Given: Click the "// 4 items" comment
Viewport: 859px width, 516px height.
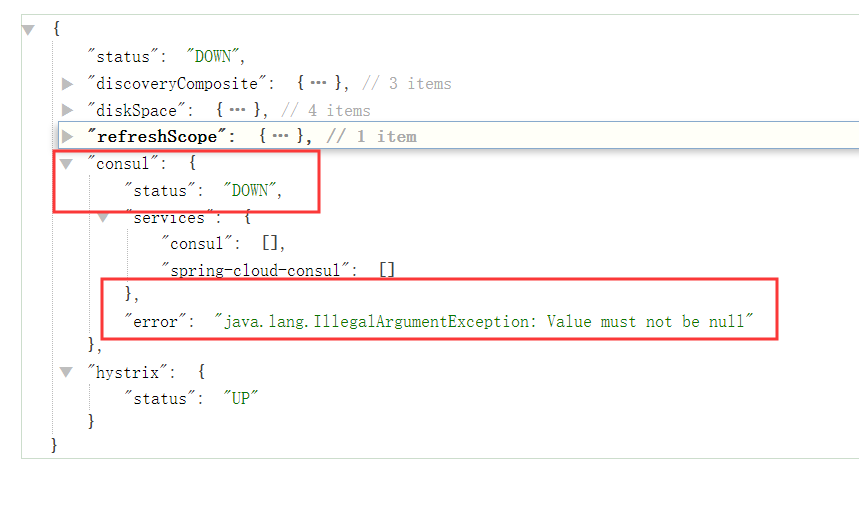Looking at the screenshot, I should [x=326, y=110].
